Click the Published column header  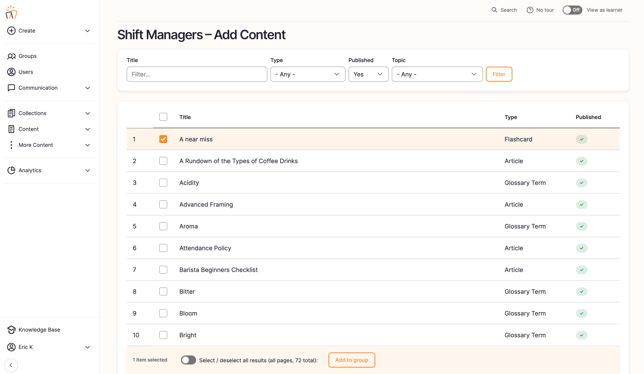(588, 117)
